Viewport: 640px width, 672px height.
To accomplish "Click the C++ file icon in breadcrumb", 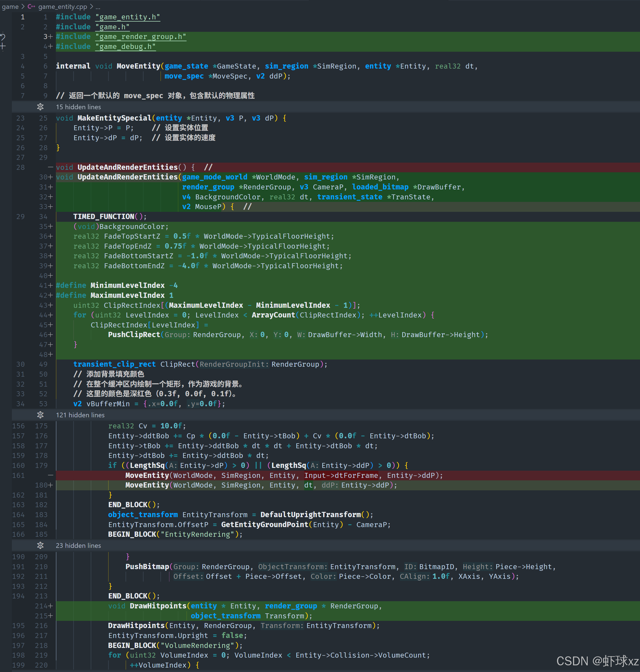I will click(31, 6).
